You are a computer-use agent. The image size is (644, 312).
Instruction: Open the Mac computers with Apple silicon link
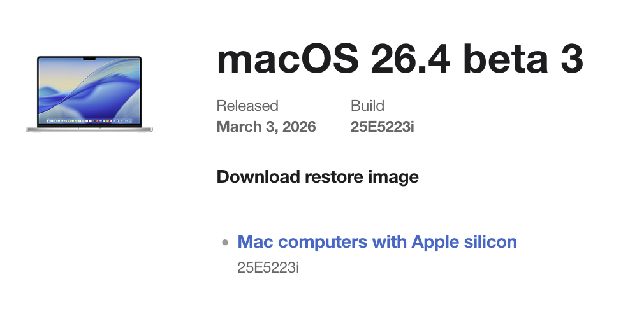pos(377,241)
